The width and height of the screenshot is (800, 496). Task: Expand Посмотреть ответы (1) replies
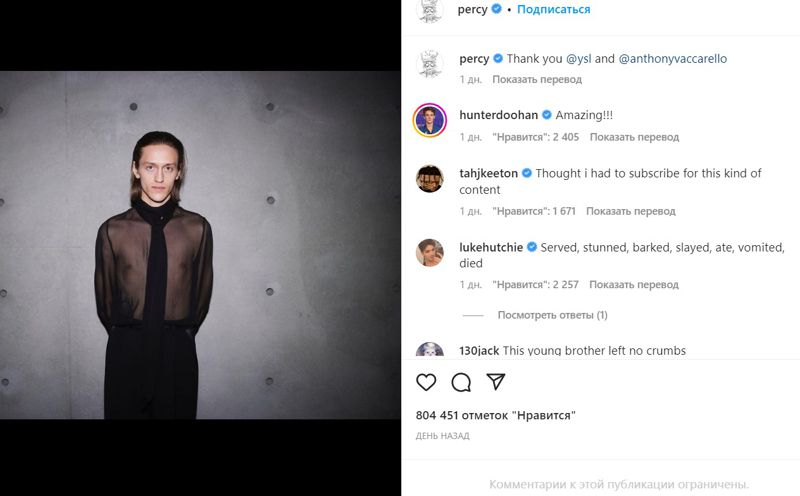552,315
